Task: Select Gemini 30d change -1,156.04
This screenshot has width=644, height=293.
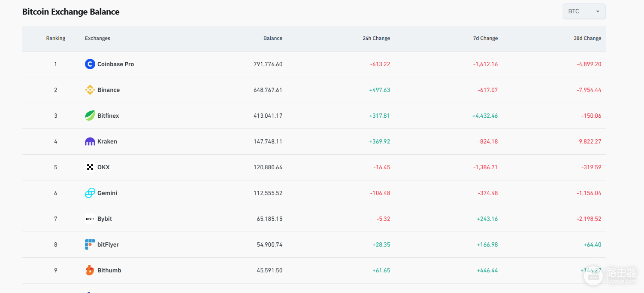Action: click(x=589, y=193)
